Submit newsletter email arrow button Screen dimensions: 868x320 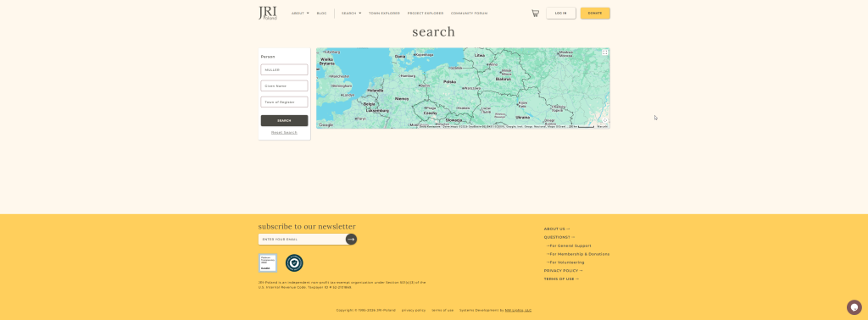pos(351,240)
